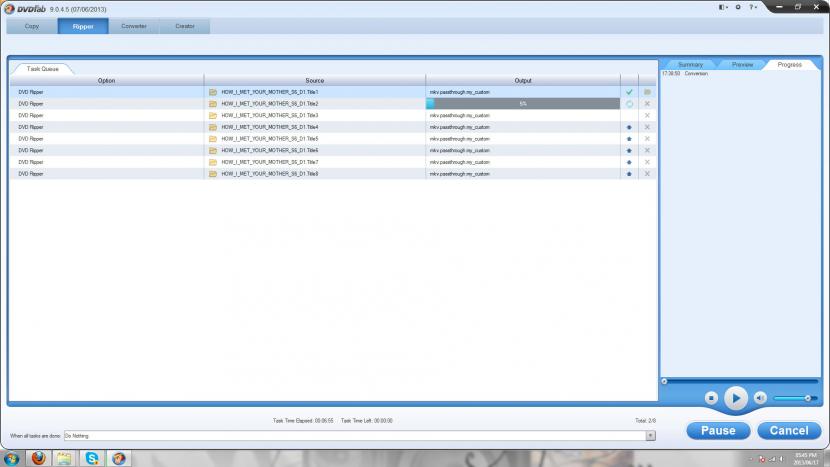Open output folder icon on Title1 row
830x467 pixels.
pos(647,92)
